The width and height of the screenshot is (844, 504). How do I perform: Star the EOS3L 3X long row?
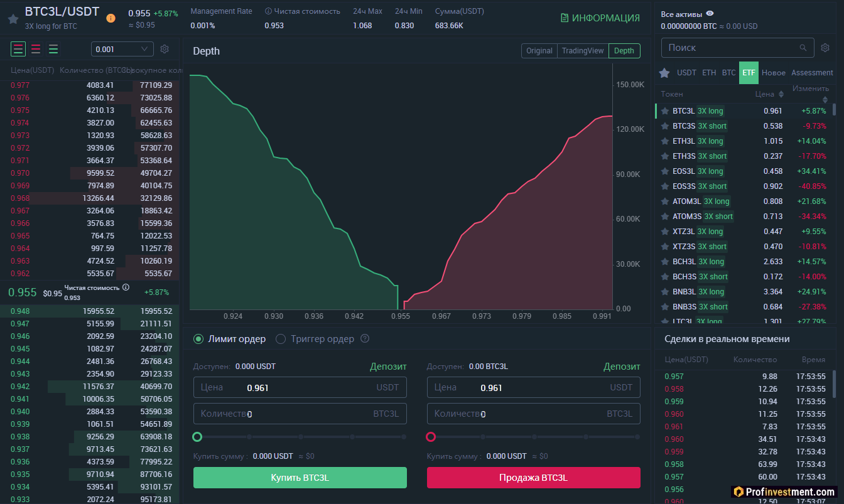click(665, 171)
